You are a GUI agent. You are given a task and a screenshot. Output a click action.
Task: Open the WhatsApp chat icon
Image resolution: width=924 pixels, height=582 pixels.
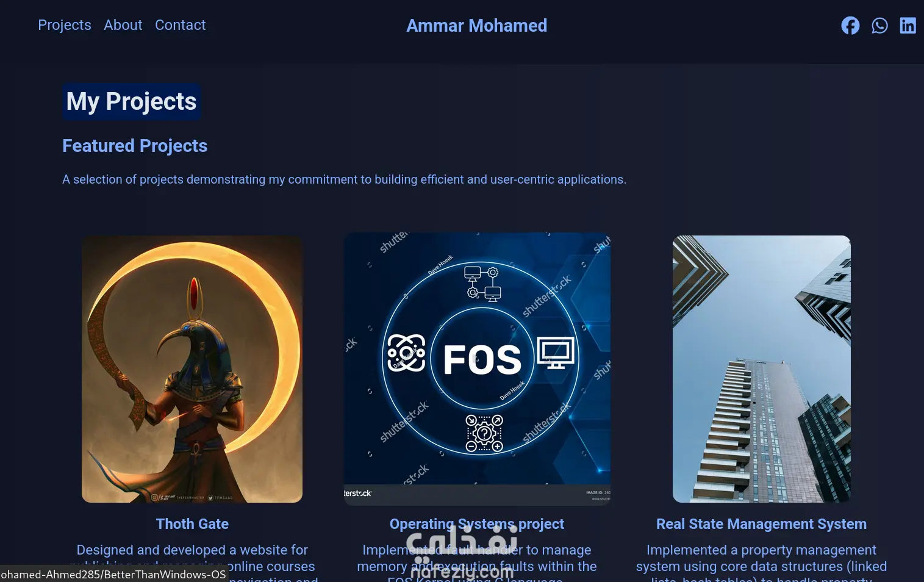[879, 26]
